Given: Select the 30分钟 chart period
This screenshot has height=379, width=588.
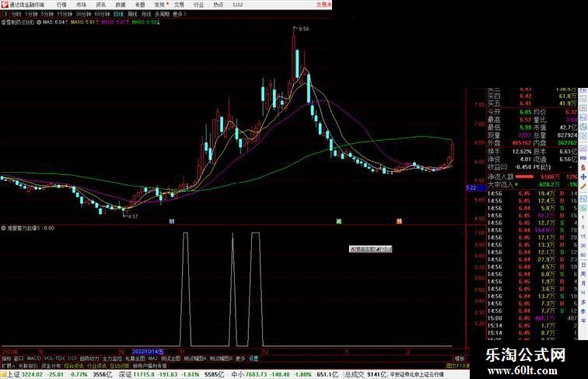Looking at the screenshot, I should point(83,14).
